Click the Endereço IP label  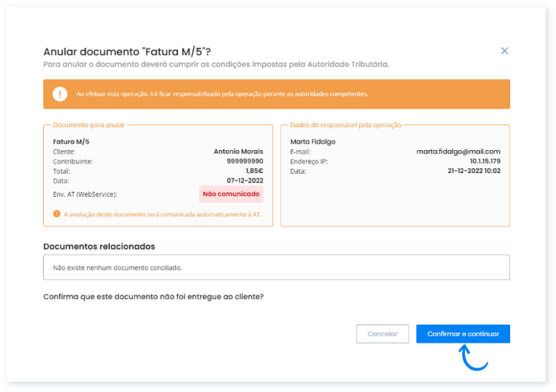[x=309, y=161]
